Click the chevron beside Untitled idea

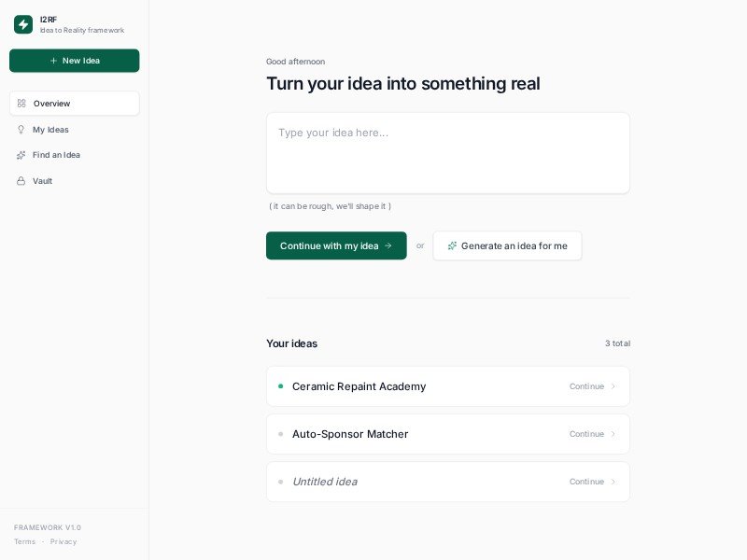[x=613, y=482]
